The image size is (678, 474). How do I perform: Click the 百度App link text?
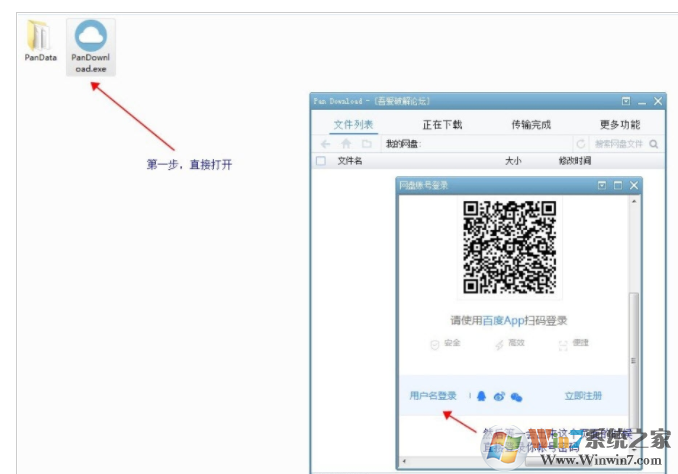pyautogui.click(x=504, y=320)
